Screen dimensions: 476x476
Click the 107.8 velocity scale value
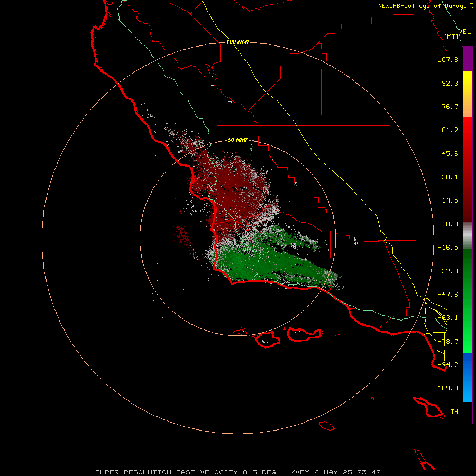[448, 59]
